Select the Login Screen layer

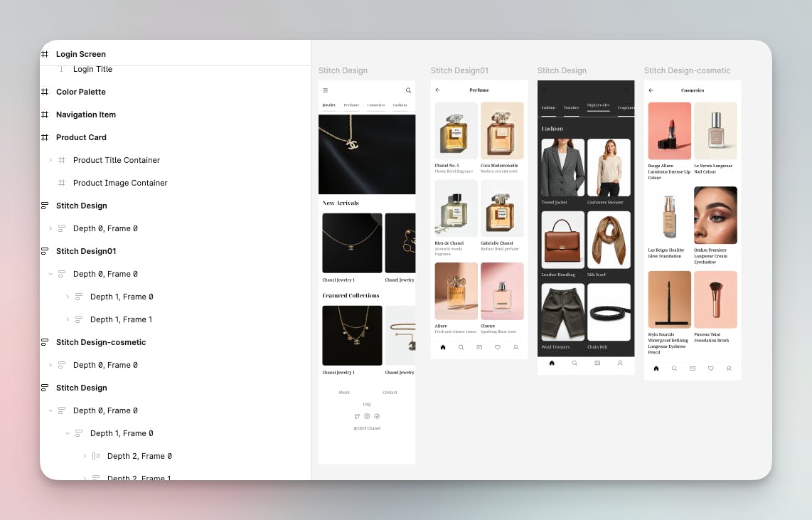pyautogui.click(x=81, y=54)
